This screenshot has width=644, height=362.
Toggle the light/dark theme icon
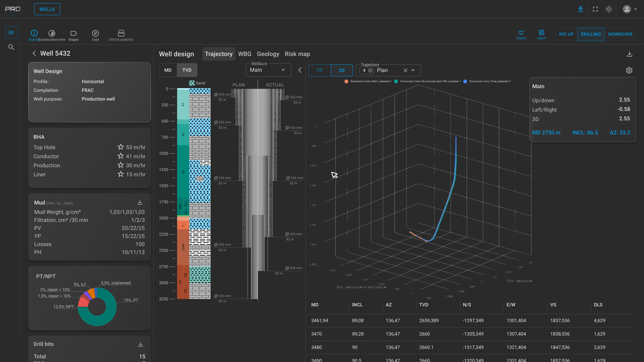pos(609,9)
